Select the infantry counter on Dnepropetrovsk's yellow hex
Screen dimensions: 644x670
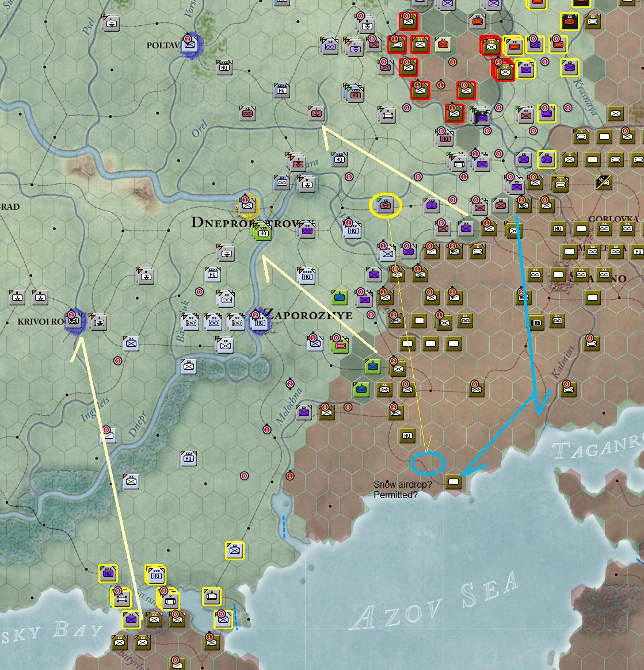(x=247, y=205)
